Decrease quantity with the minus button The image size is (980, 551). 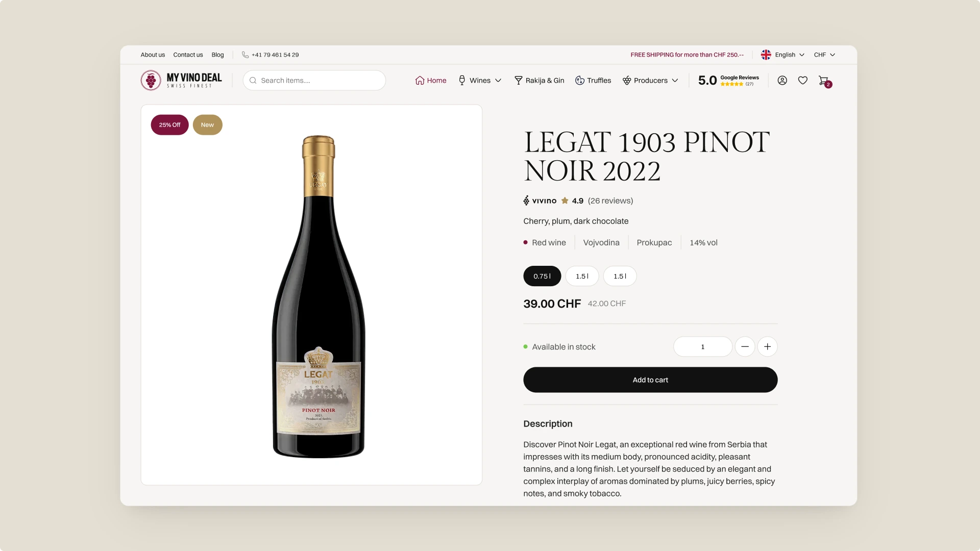click(745, 347)
